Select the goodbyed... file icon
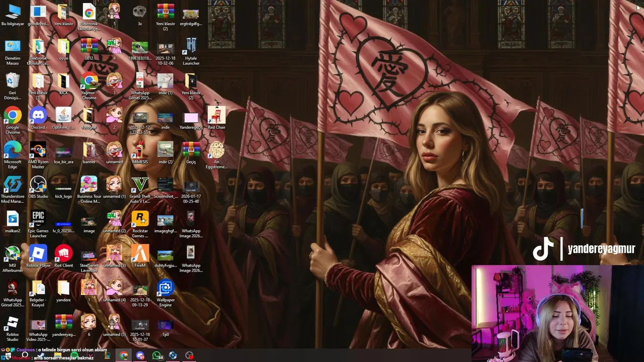The height and width of the screenshot is (362, 644). [x=38, y=15]
